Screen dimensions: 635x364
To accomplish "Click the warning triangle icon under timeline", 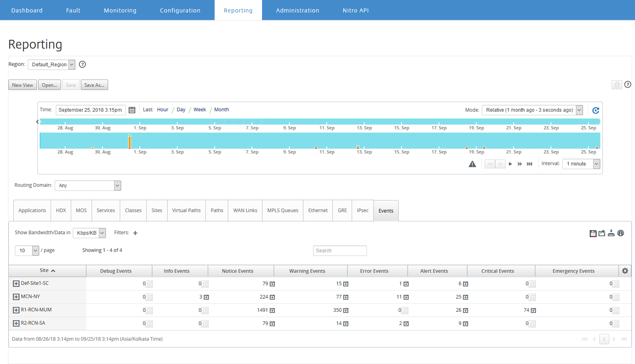I will (x=472, y=164).
